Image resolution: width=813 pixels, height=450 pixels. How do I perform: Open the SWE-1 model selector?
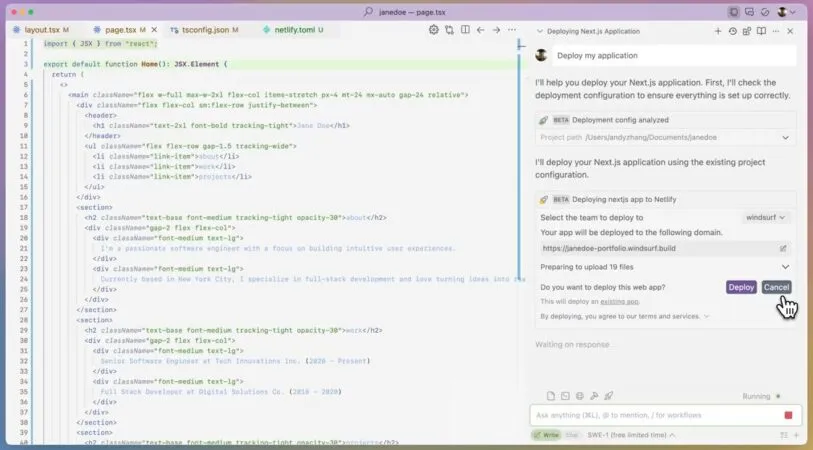(632, 435)
